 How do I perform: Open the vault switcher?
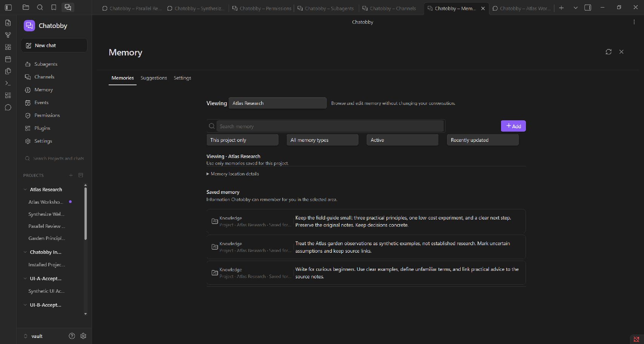[33, 336]
